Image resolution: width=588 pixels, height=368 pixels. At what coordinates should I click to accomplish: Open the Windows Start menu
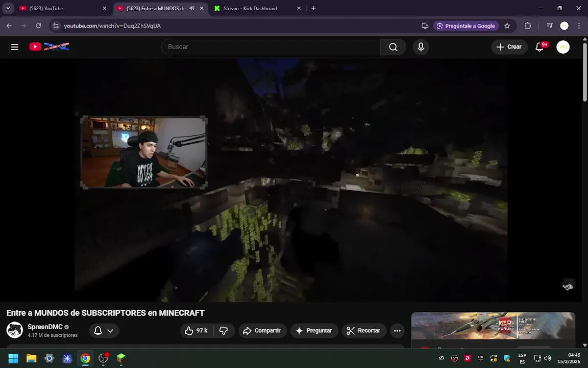click(x=13, y=358)
